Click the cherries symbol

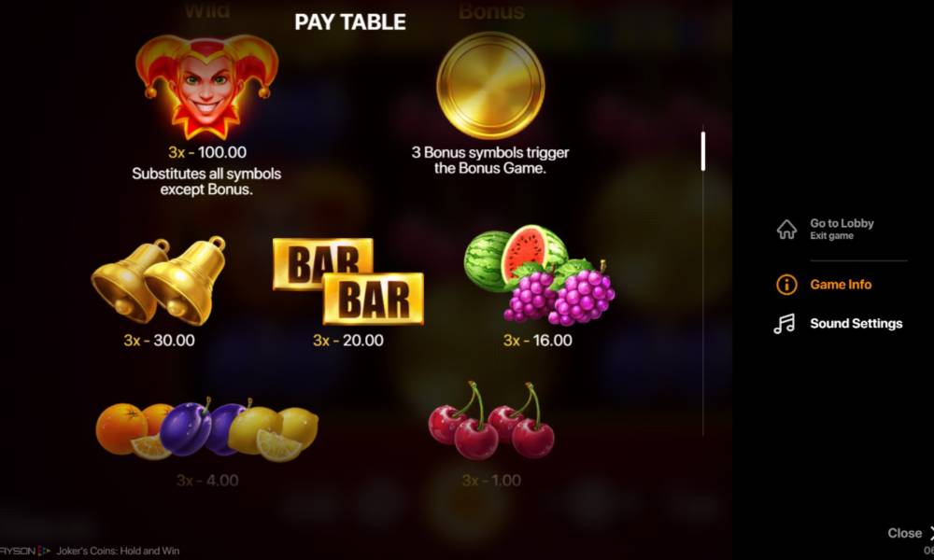click(x=491, y=420)
